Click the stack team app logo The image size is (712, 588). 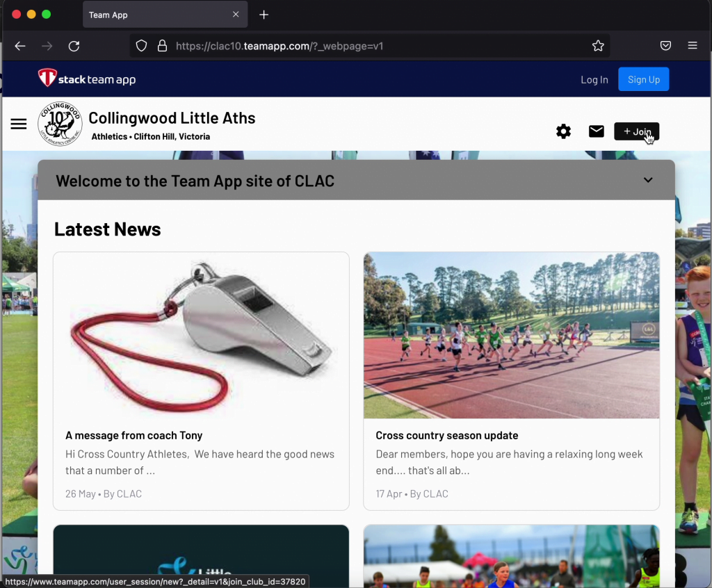(x=87, y=79)
